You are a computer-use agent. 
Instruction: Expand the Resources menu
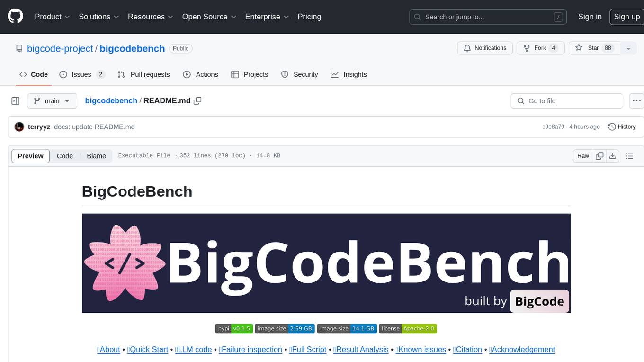point(151,17)
